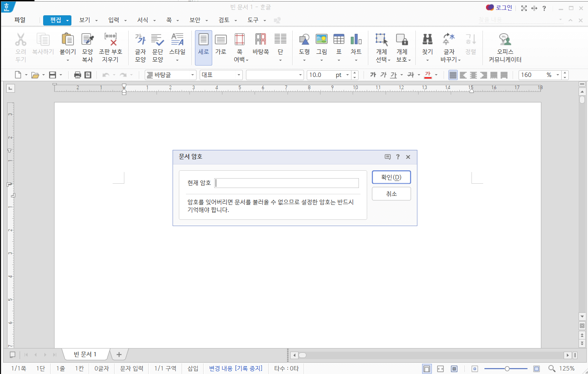Click the 현재 암호 password input field
Viewport: 588px width, 374px height.
[286, 182]
